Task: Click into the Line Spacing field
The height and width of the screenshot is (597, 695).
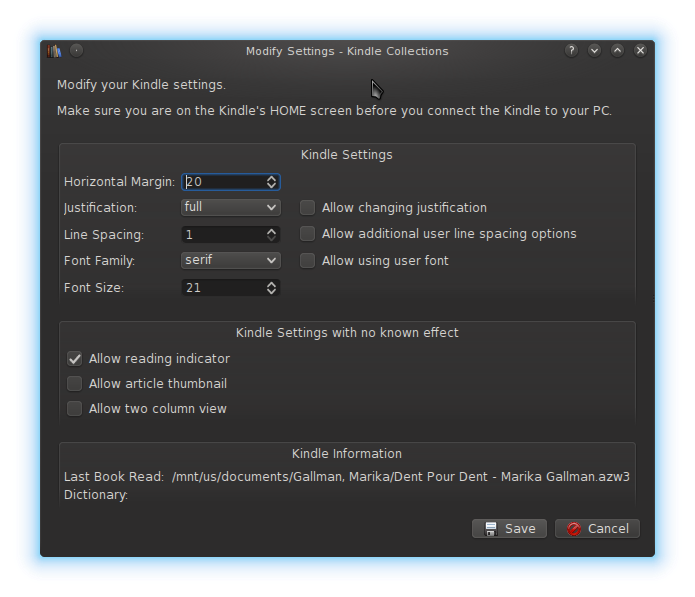Action: pos(224,234)
